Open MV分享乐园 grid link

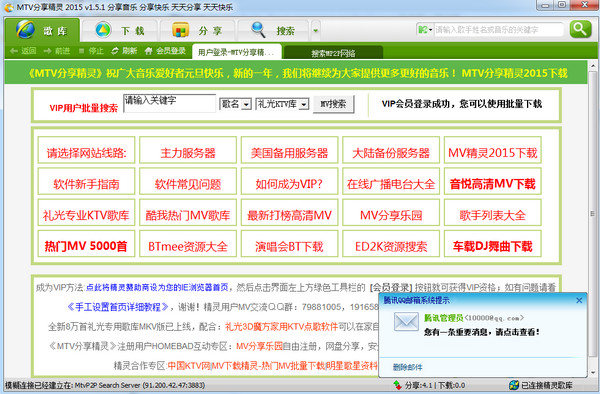coord(391,215)
